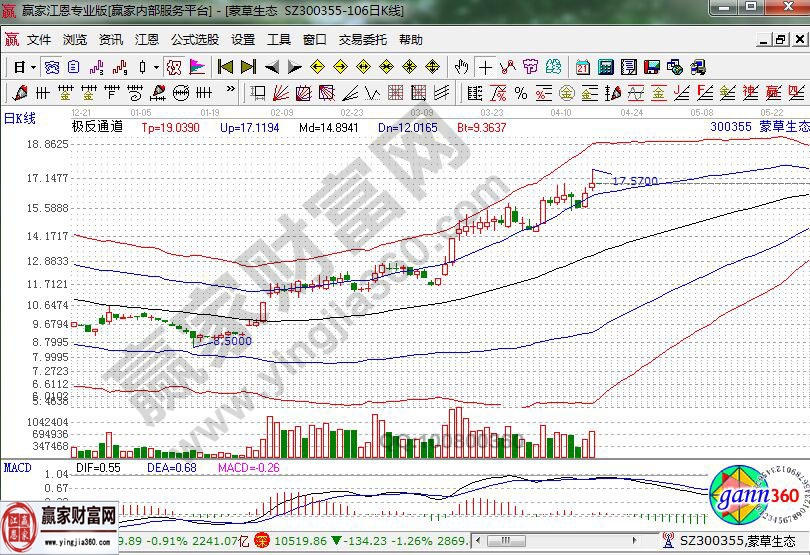Click the calendar icon in toolbar

point(583,67)
